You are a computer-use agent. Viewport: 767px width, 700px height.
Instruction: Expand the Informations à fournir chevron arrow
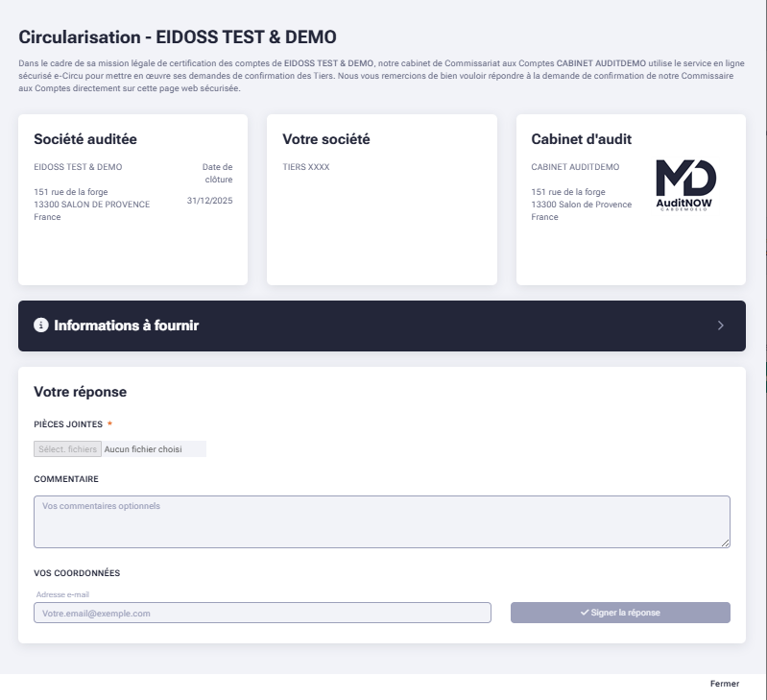coord(721,326)
